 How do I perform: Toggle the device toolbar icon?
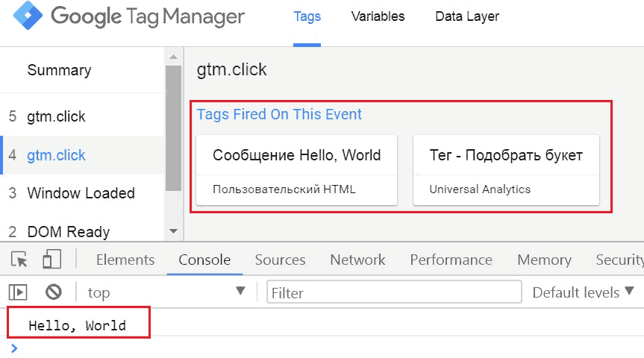(51, 259)
